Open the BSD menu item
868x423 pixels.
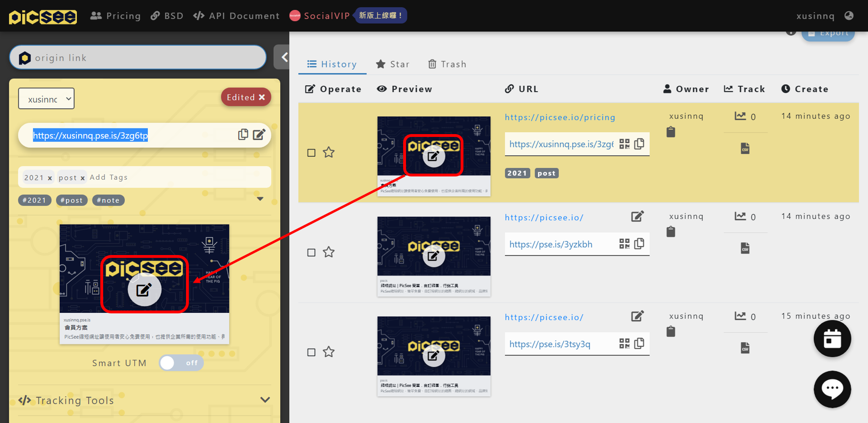pyautogui.click(x=167, y=16)
